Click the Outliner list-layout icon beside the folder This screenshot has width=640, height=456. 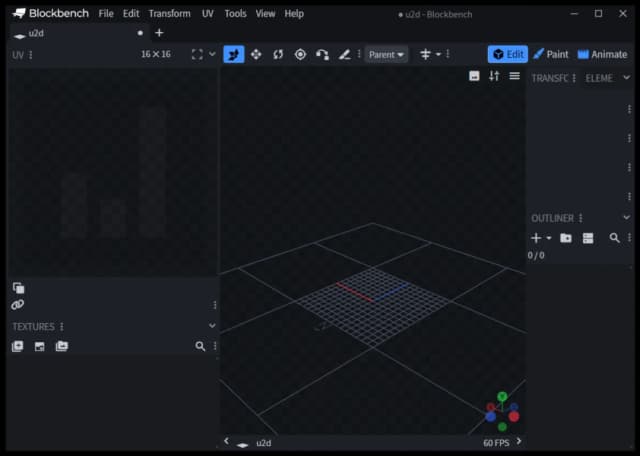pos(588,238)
